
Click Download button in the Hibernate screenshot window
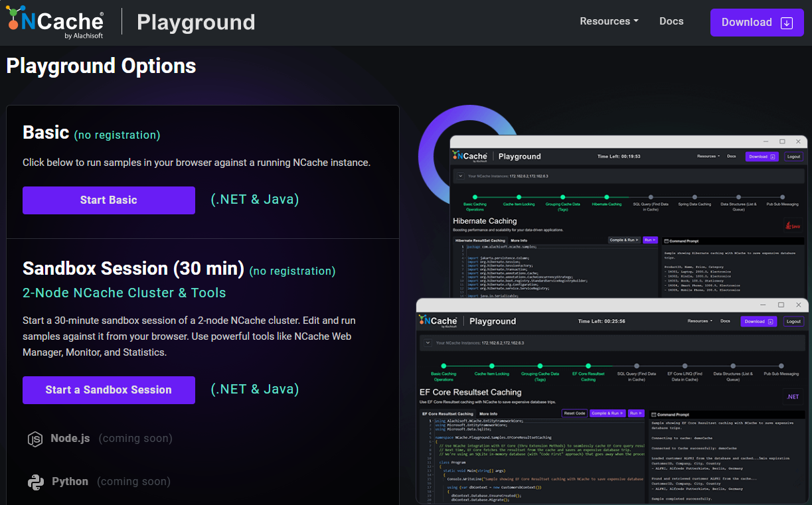(762, 157)
